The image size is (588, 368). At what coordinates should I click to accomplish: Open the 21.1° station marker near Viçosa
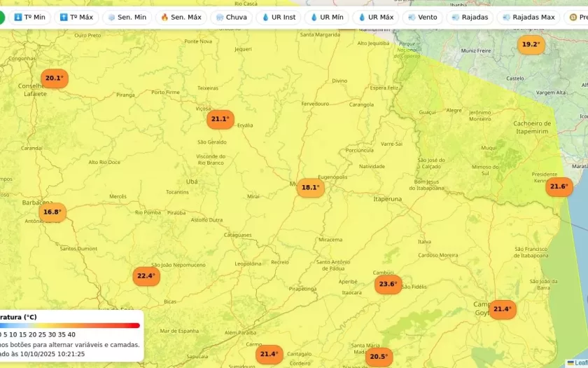click(220, 119)
